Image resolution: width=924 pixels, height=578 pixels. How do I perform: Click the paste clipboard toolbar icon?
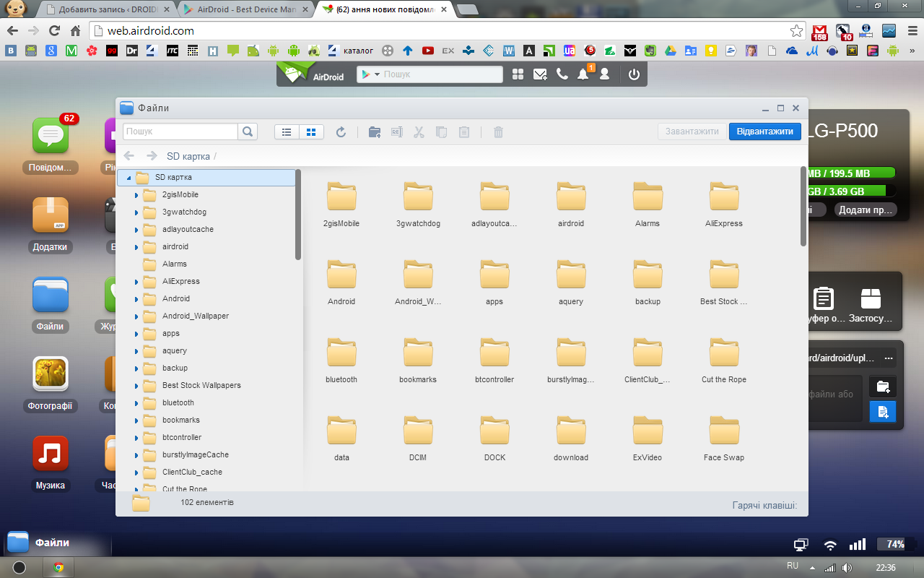[464, 131]
